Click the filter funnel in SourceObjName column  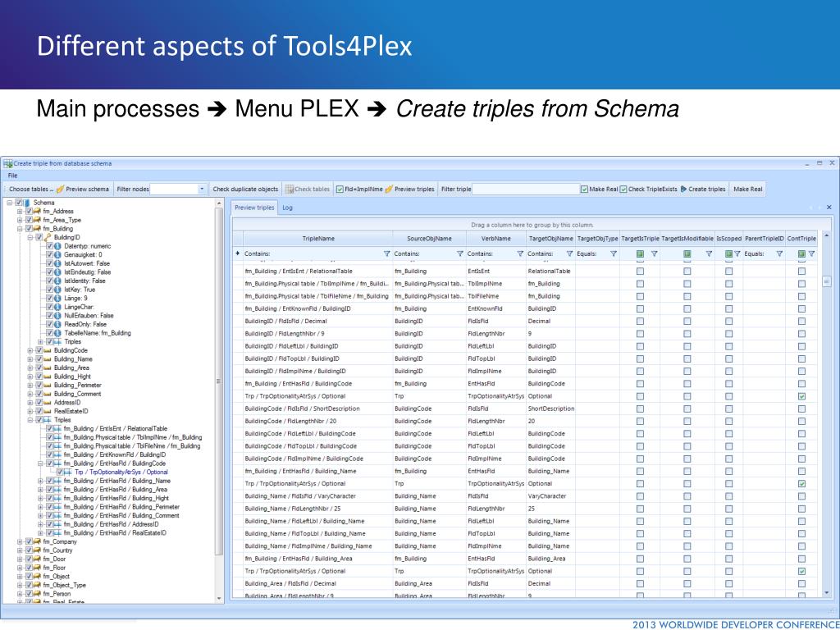pos(459,254)
